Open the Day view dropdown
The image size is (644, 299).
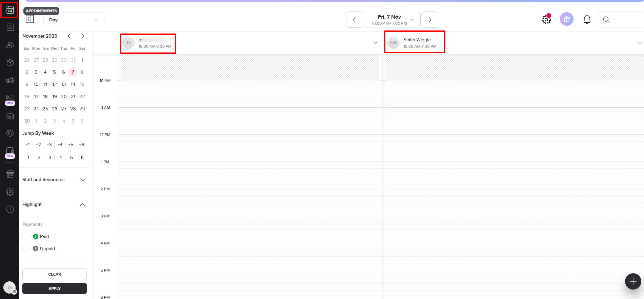[74, 20]
